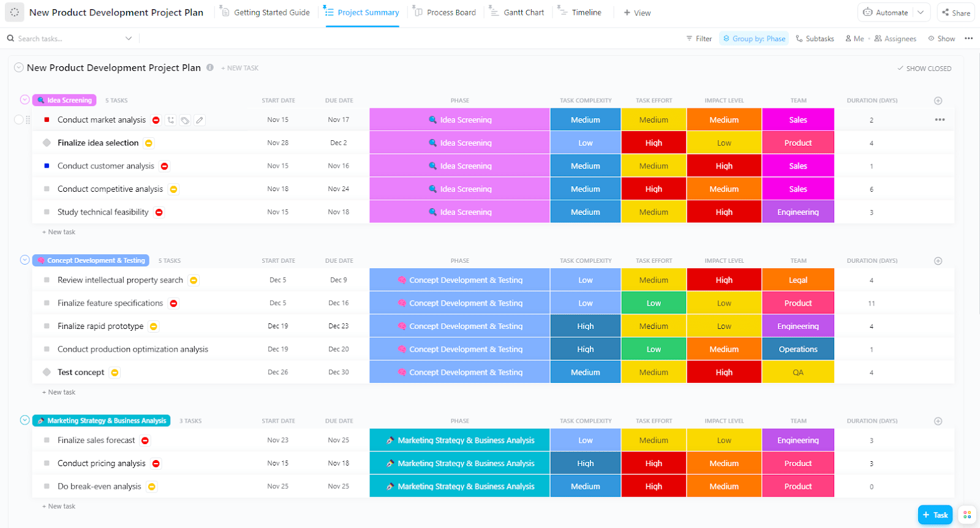Click the Share button
The image size is (980, 528).
pyautogui.click(x=956, y=12)
